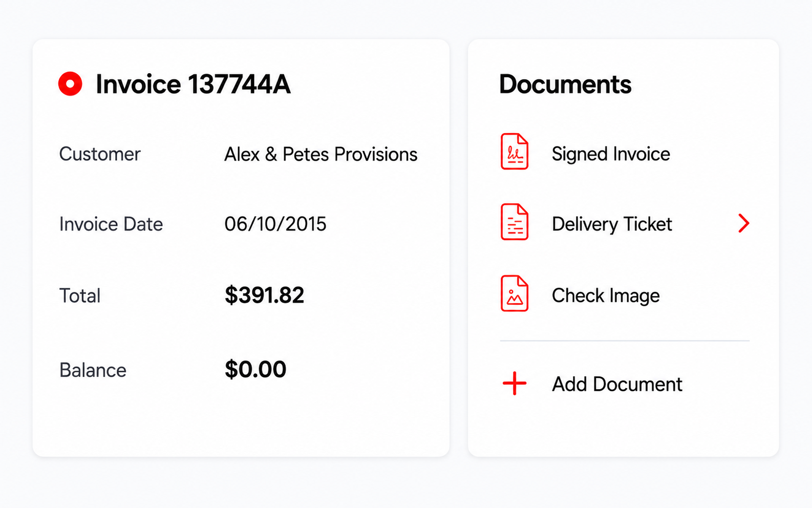812x508 pixels.
Task: Click the balance value $0.00
Action: (255, 369)
